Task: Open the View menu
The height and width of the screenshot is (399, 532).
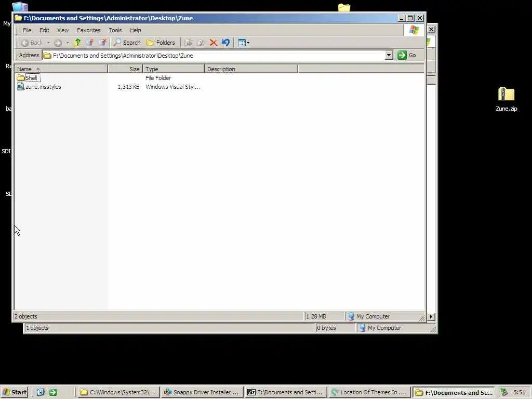Action: [x=63, y=30]
